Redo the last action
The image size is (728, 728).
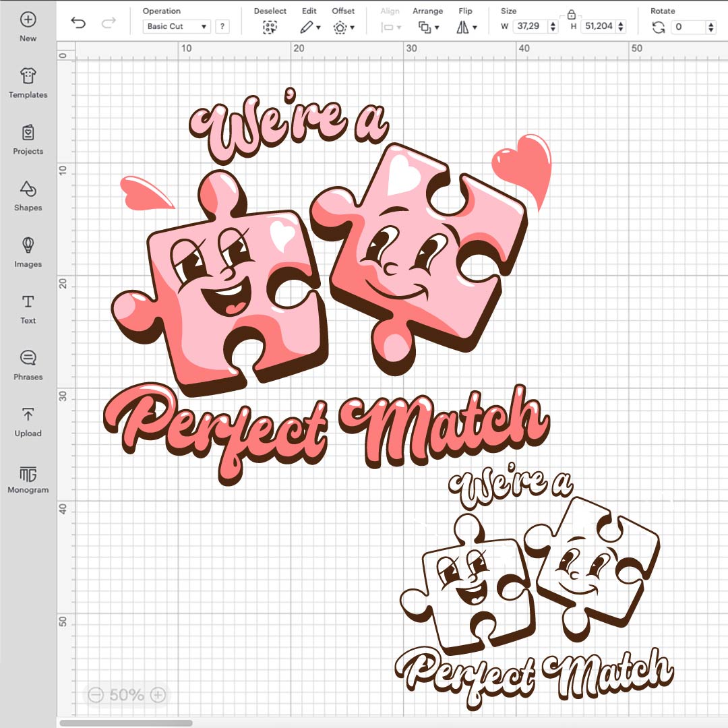(x=109, y=22)
